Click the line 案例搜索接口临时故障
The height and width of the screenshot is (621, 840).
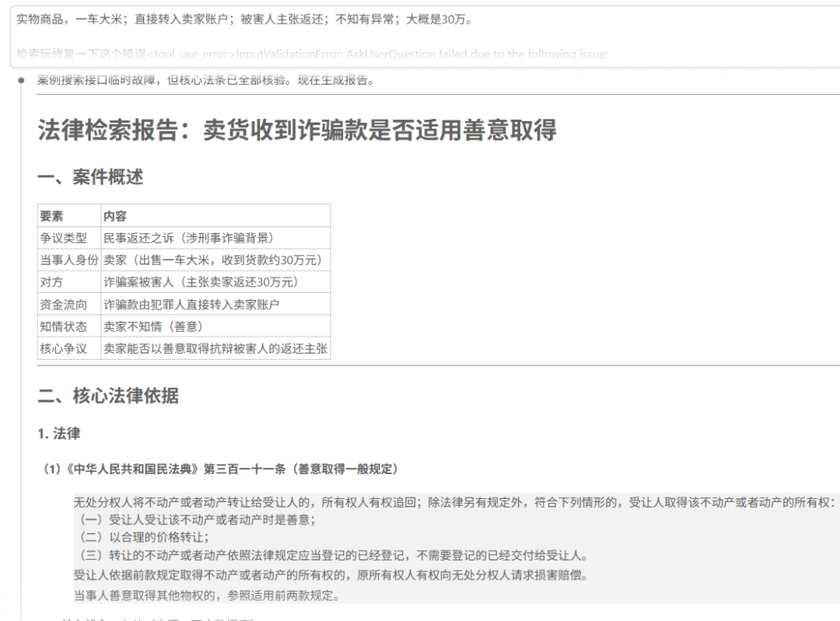[x=205, y=80]
